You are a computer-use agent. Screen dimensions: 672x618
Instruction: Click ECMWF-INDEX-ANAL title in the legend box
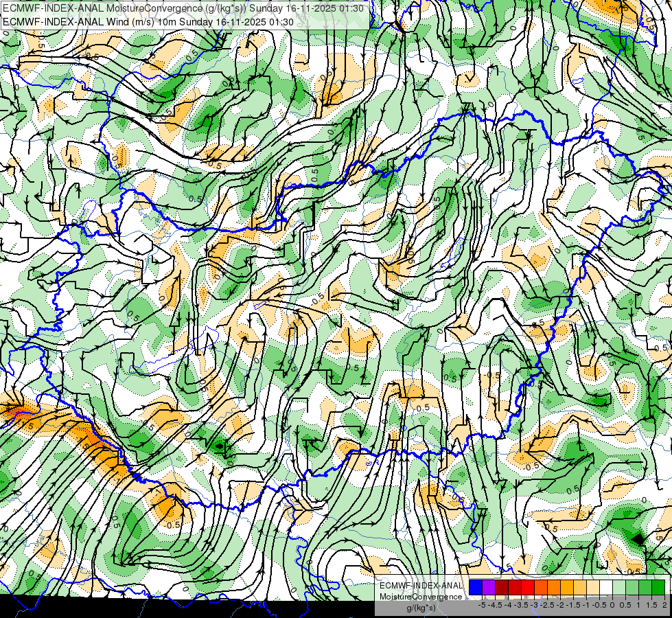tap(421, 586)
